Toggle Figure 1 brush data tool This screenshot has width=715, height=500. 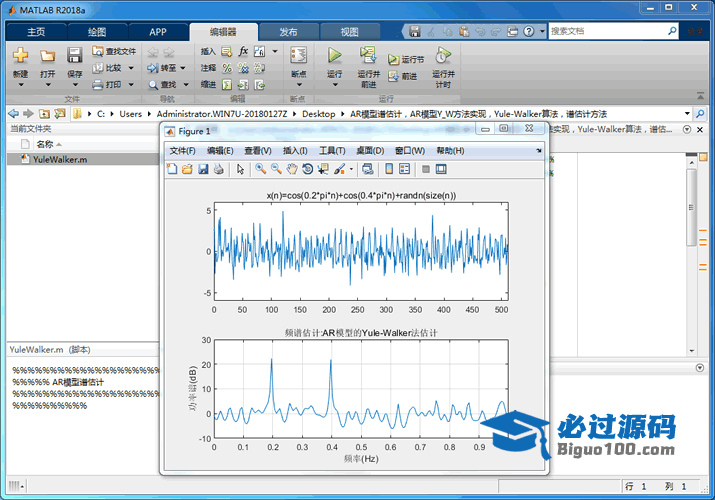coord(339,169)
